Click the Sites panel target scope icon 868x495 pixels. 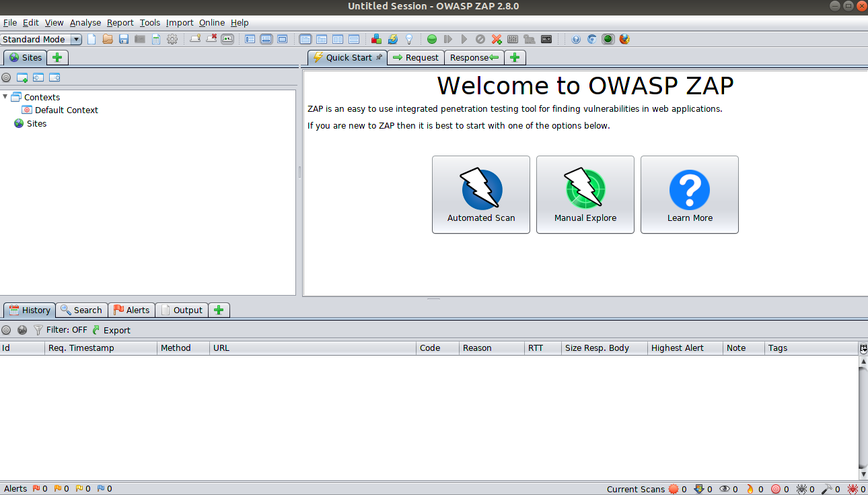[x=6, y=77]
